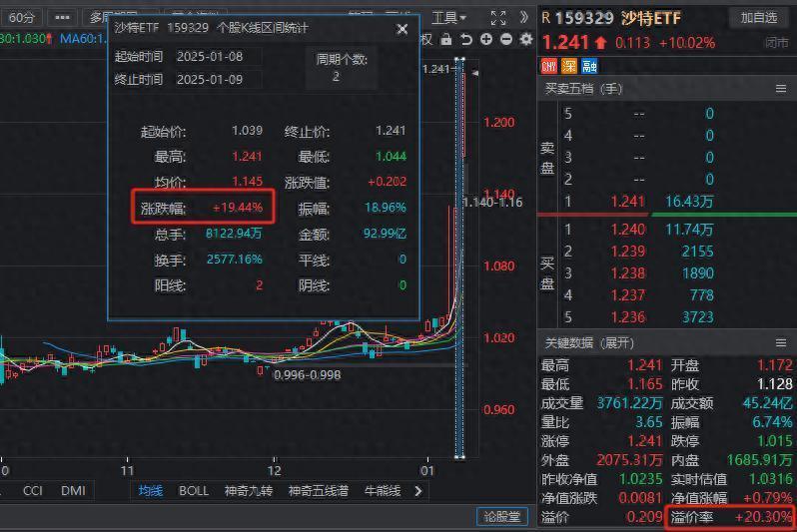Screen dimensions: 797x532
Task: Click the buy-3 price 1.238
Action: click(628, 273)
